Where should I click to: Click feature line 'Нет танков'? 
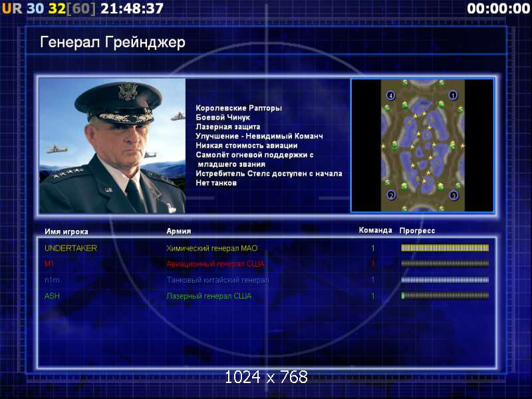216,183
